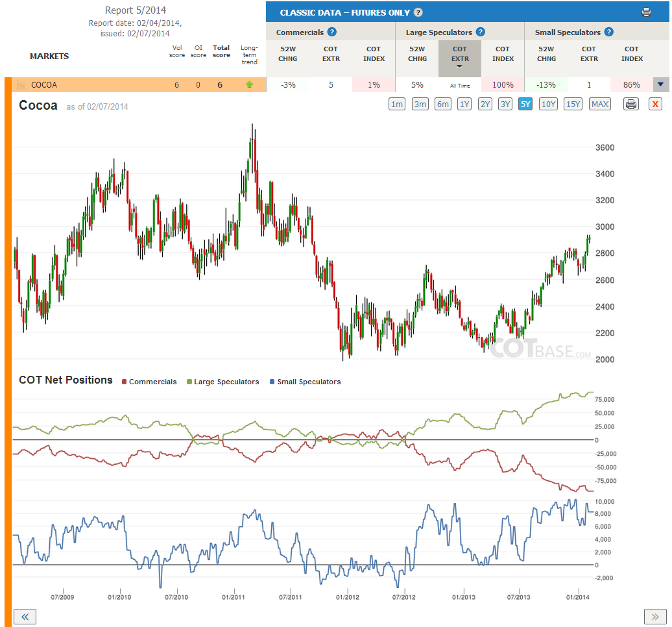
Task: Click the 5% Large Speculators change cell
Action: tap(417, 85)
